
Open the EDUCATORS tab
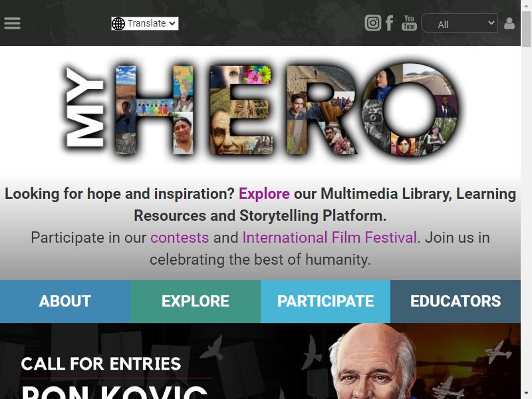(456, 301)
